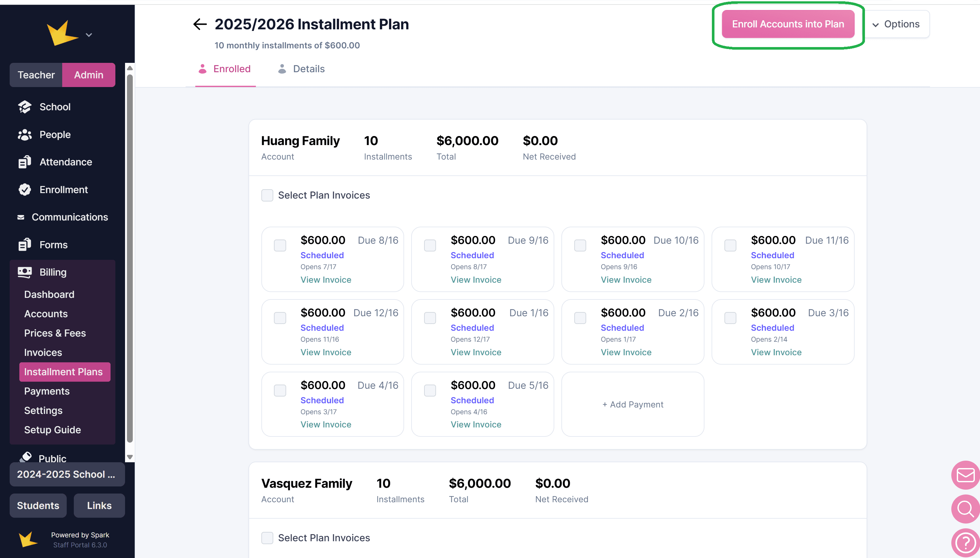Image resolution: width=980 pixels, height=558 pixels.
Task: Check Huang Family Select Plan Invoices box
Action: [267, 195]
